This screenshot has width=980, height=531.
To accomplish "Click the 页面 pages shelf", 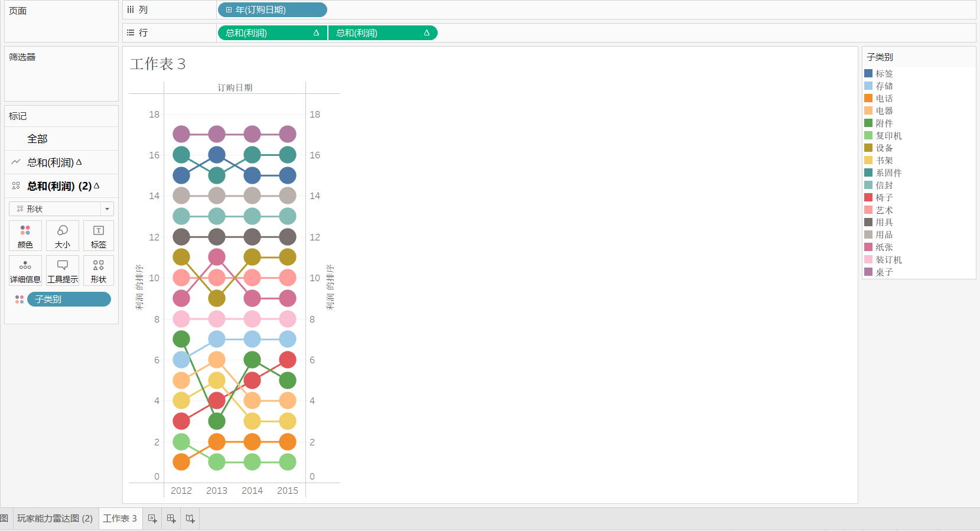I will (61, 21).
